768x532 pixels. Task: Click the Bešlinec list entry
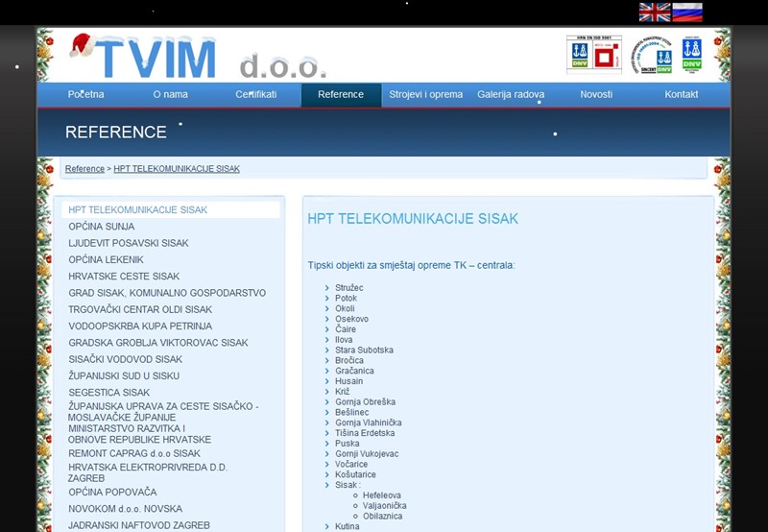352,412
